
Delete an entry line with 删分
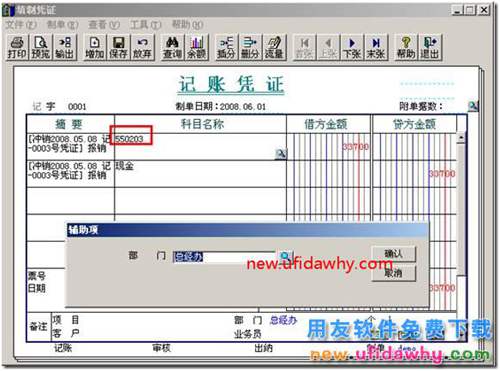coord(250,47)
